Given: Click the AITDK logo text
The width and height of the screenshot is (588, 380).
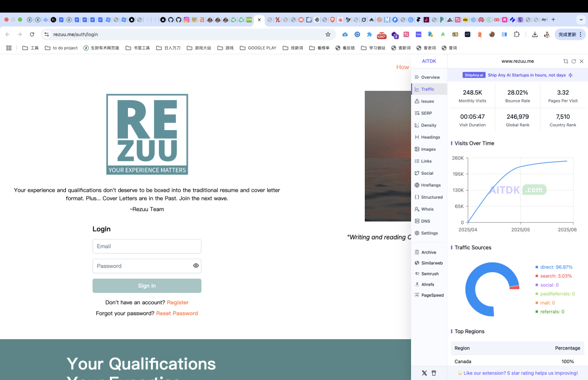Looking at the screenshot, I should 429,61.
